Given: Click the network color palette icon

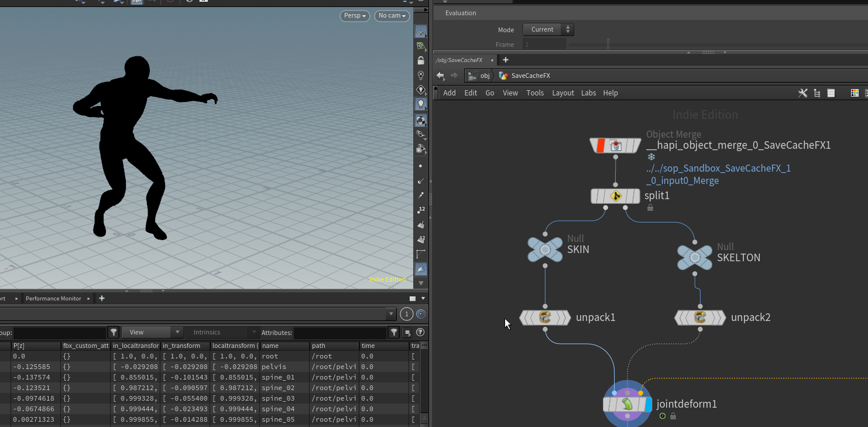Looking at the screenshot, I should point(855,93).
